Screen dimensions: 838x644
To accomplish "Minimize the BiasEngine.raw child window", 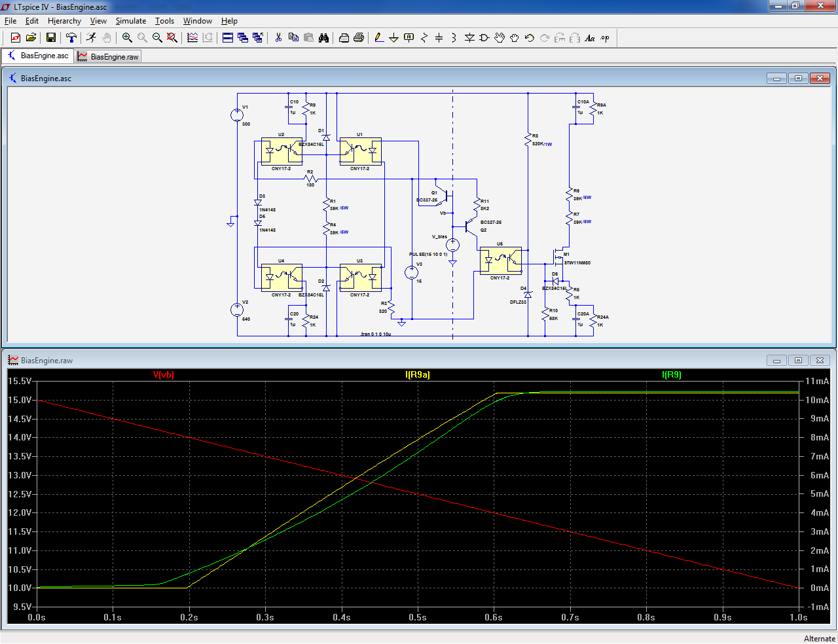I will pos(776,361).
